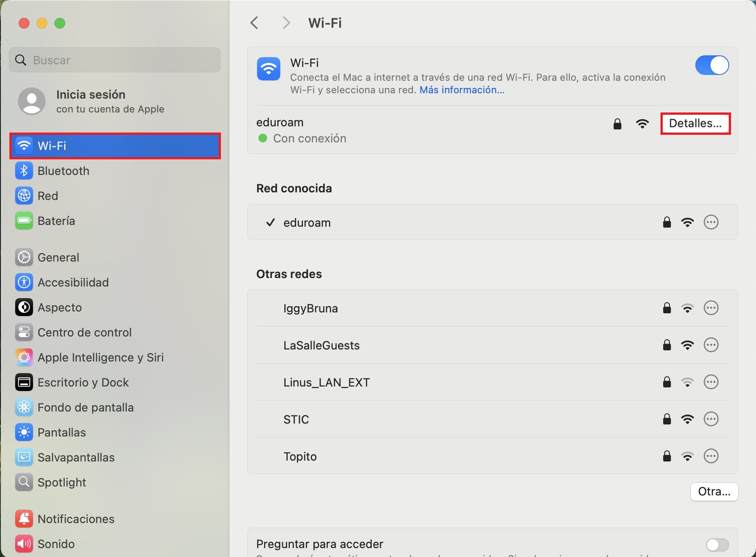This screenshot has height=557, width=756.
Task: Open Salvapantallas settings
Action: click(x=76, y=457)
